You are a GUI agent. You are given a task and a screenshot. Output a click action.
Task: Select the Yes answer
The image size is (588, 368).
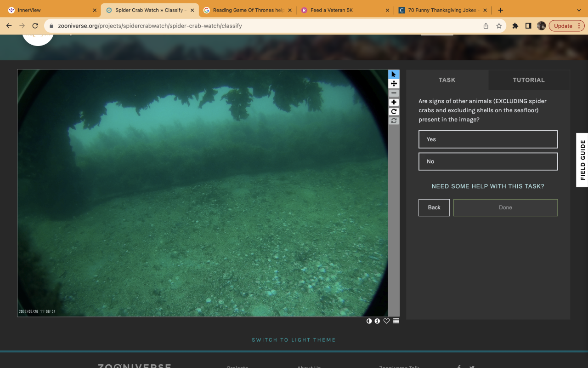tap(488, 139)
